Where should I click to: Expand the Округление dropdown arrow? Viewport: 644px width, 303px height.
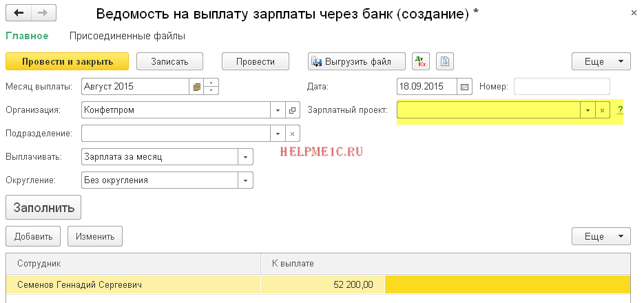tap(246, 180)
